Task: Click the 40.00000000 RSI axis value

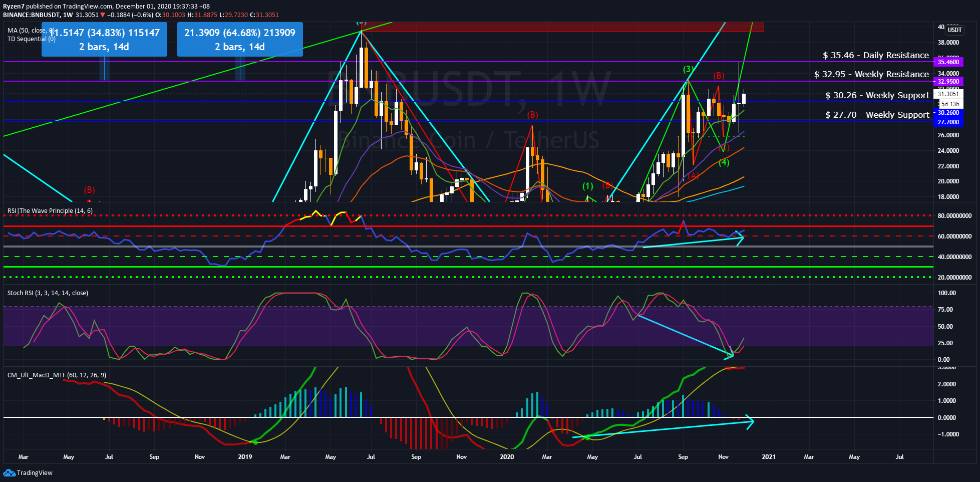Action: [x=954, y=257]
